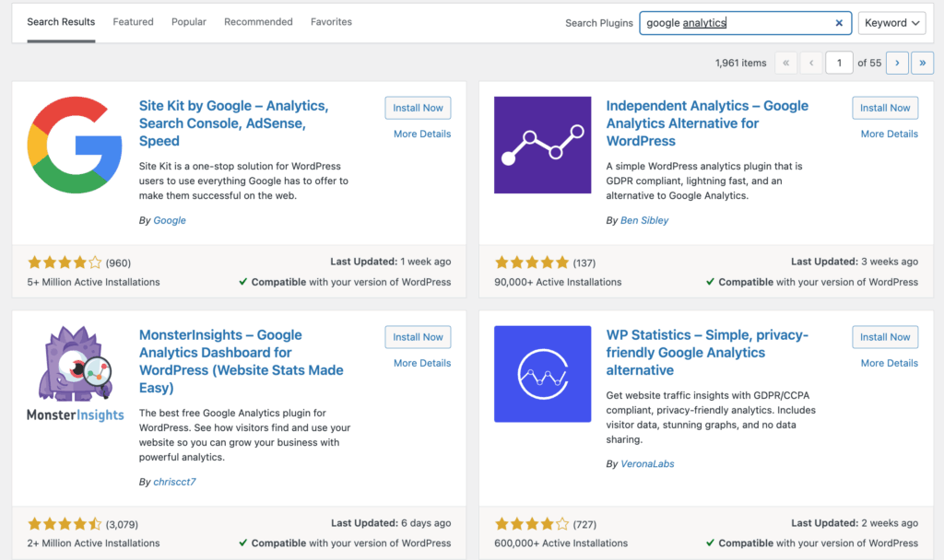The image size is (944, 560).
Task: Click the '1,961 items' count text
Action: [x=740, y=63]
